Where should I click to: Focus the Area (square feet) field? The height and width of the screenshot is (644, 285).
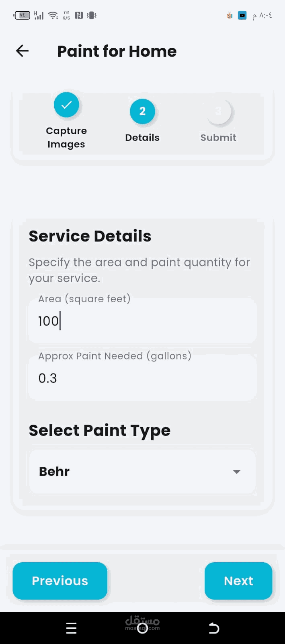point(142,321)
